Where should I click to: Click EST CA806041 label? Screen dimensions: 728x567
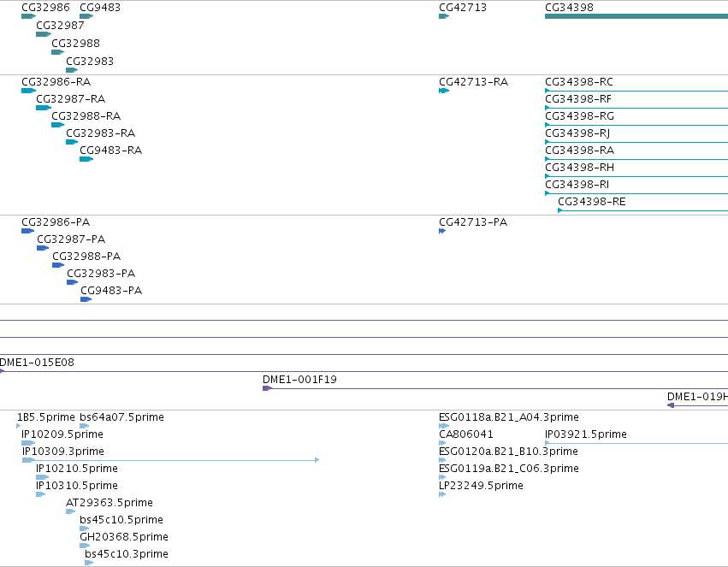466,434
